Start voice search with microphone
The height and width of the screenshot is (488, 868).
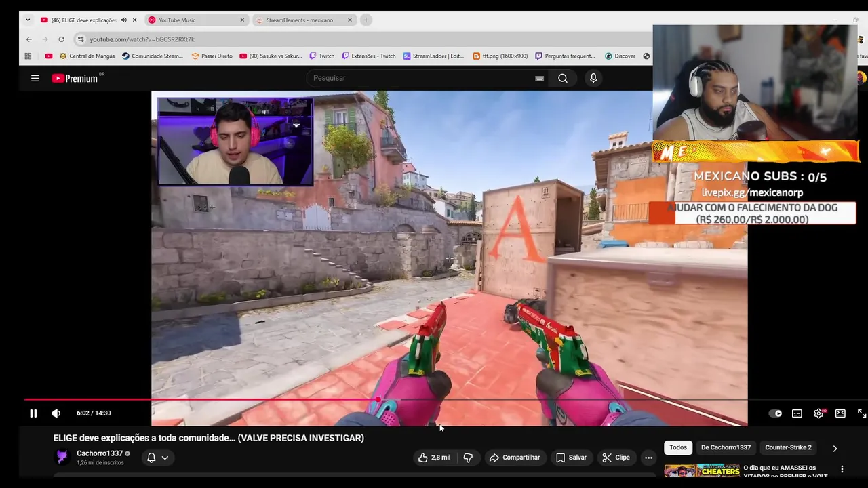coord(593,78)
